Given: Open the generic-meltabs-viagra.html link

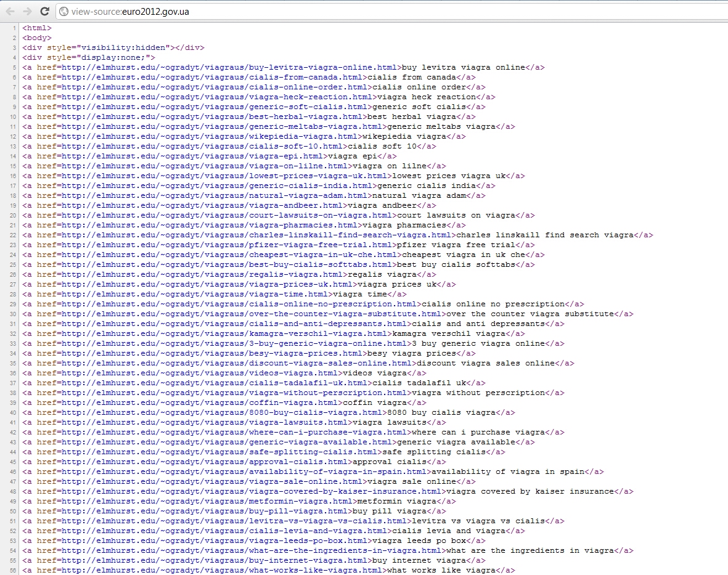Looking at the screenshot, I should click(221, 127).
